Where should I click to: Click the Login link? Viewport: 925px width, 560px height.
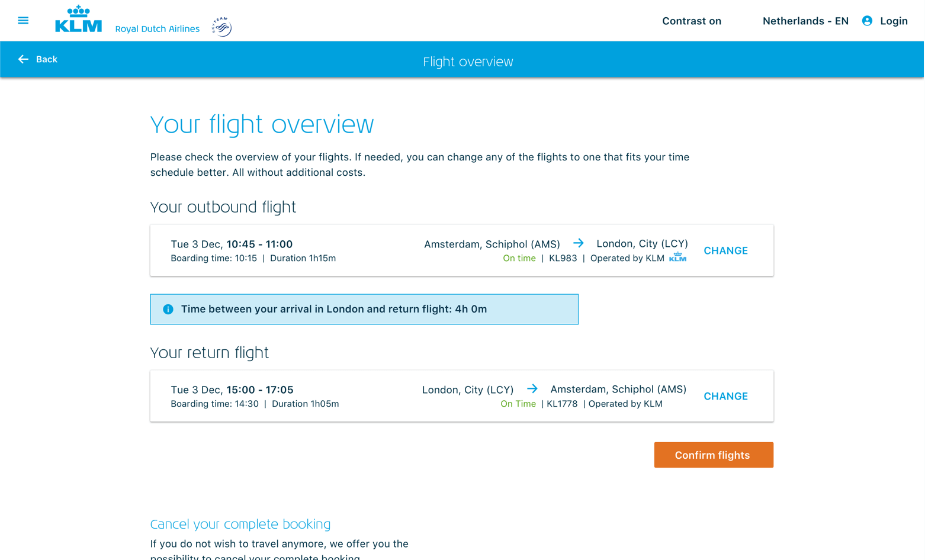click(893, 21)
